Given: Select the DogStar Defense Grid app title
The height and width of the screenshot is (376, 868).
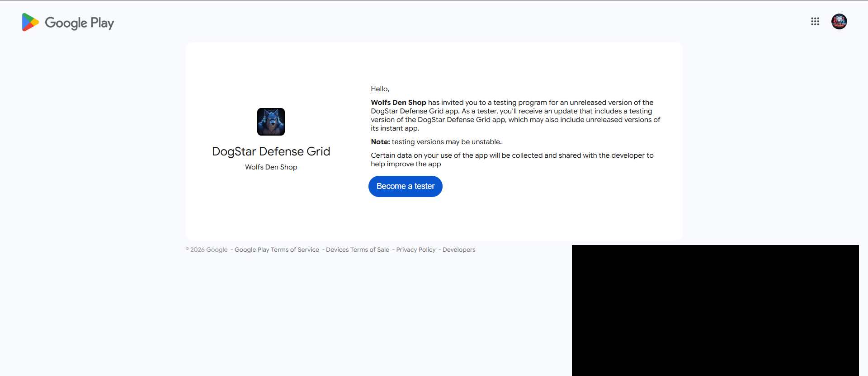Looking at the screenshot, I should point(271,151).
